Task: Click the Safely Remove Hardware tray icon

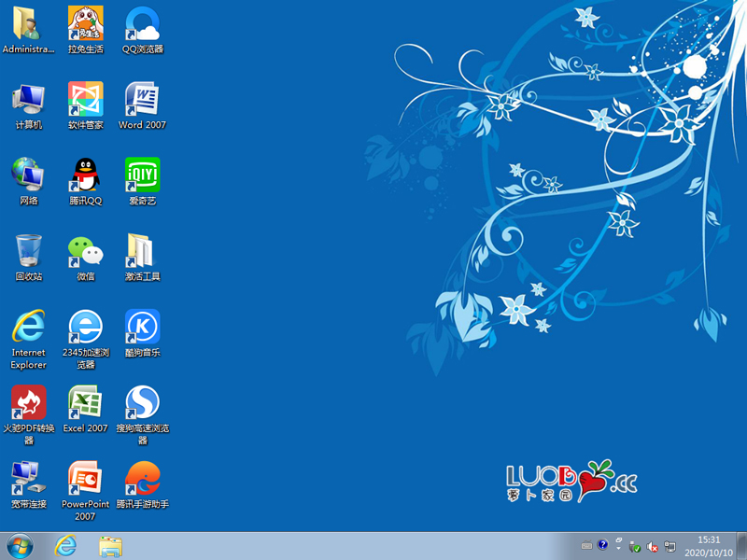Action: pos(634,547)
